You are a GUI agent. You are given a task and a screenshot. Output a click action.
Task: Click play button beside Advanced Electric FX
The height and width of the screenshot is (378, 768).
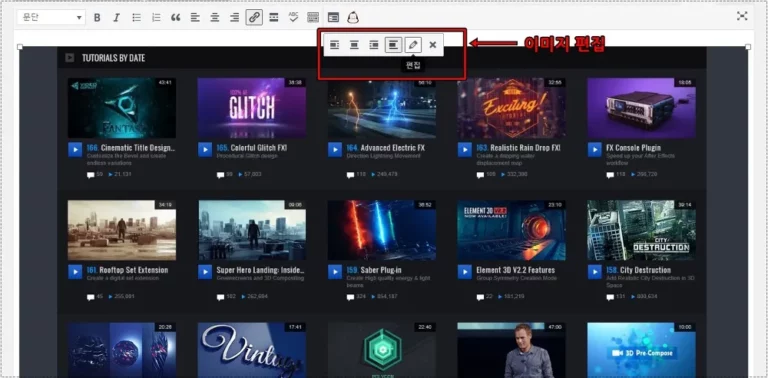[335, 150]
